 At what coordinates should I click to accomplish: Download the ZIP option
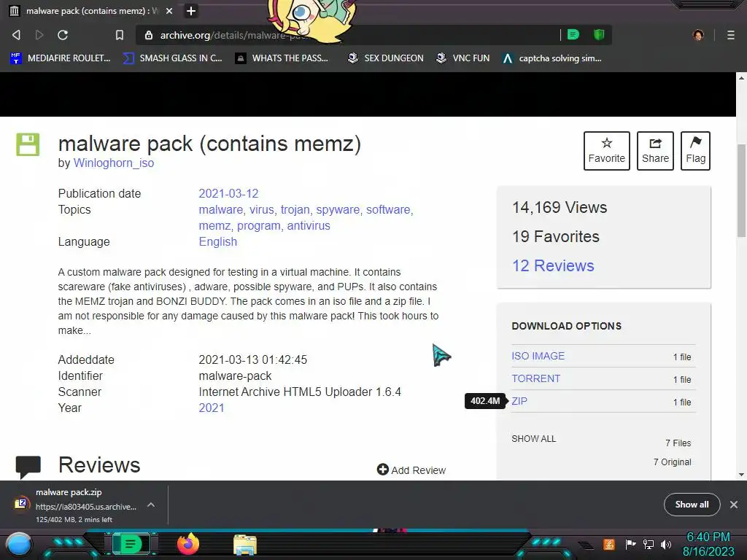click(x=519, y=402)
